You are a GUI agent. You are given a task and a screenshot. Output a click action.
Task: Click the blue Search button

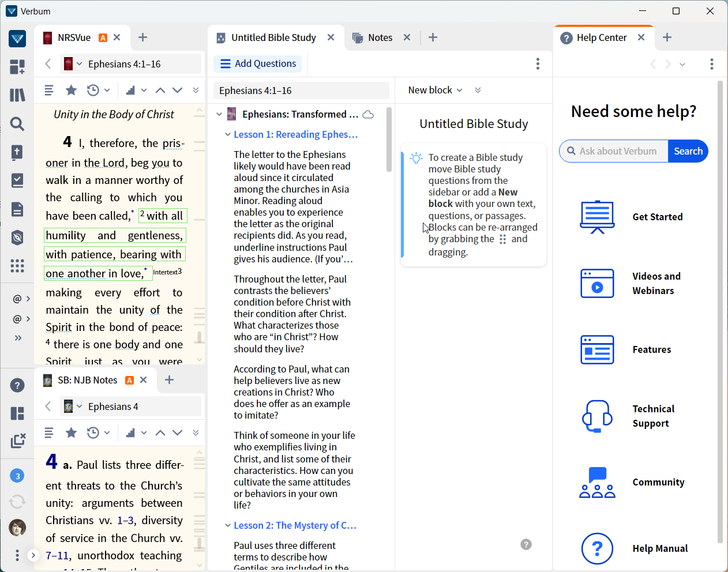pos(688,151)
